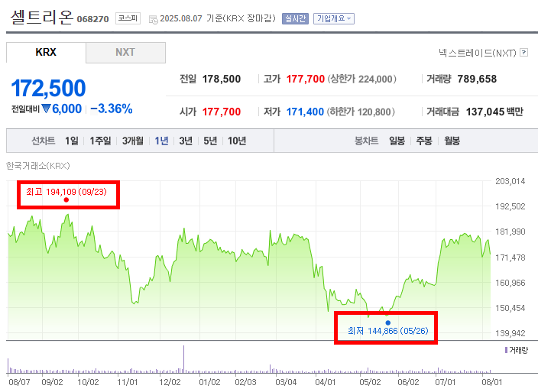This screenshot has width=538, height=392.
Task: Select the 1주일 line chart range
Action: 100,141
